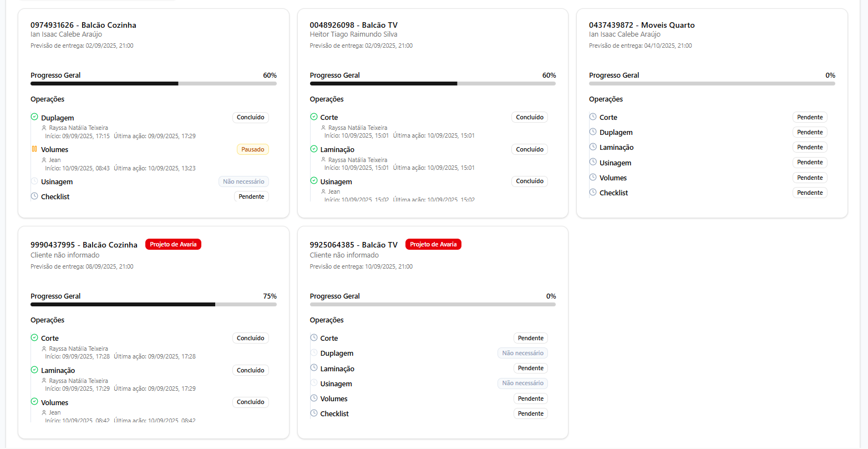Click green check beside Volumes in order 9990437995
Image resolution: width=868 pixels, height=449 pixels.
coord(34,402)
